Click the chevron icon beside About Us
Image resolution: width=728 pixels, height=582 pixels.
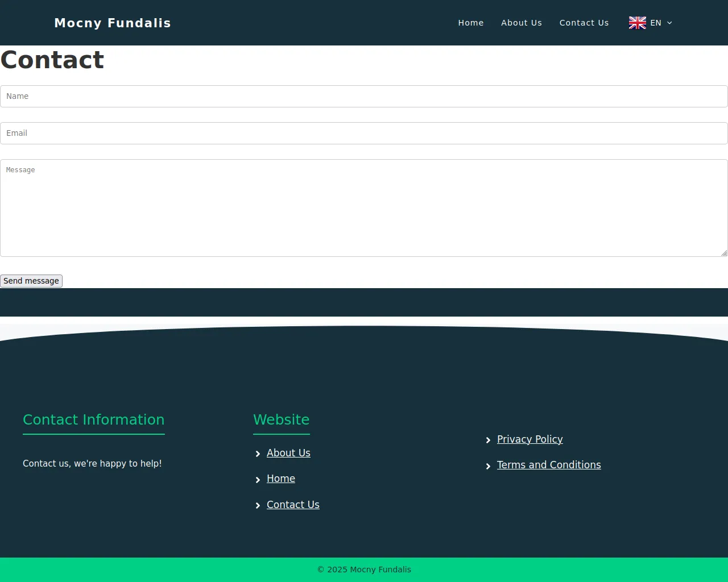pyautogui.click(x=258, y=454)
